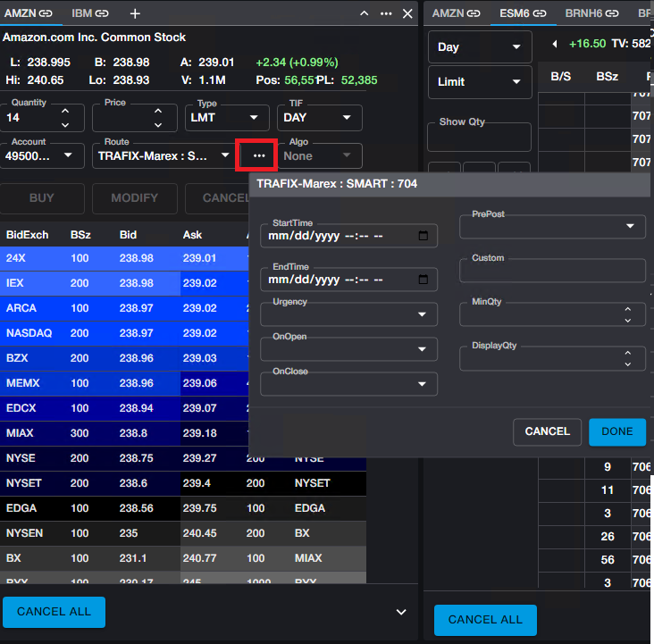654x644 pixels.
Task: Open EndTime calendar picker icon
Action: 423,280
